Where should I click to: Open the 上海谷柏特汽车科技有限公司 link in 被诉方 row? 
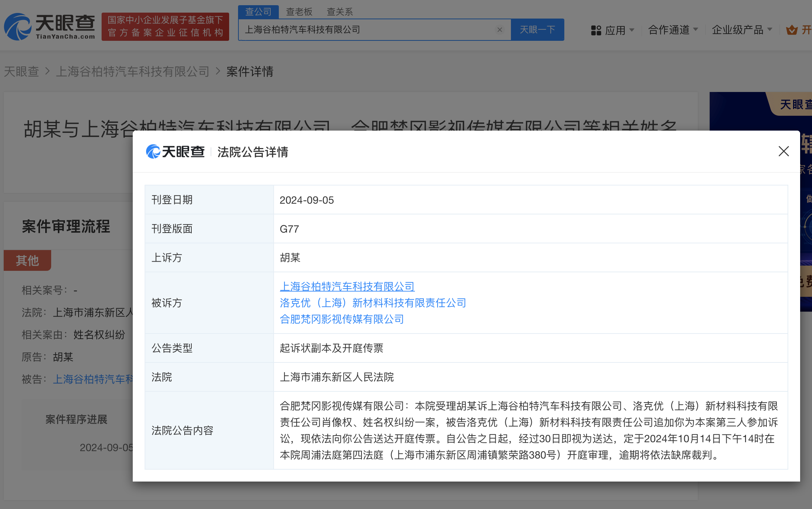[347, 286]
